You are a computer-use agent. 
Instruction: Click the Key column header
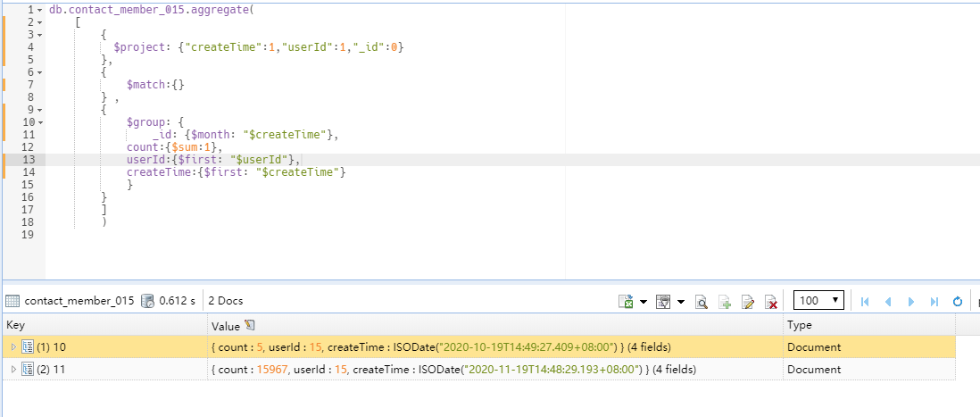pyautogui.click(x=105, y=326)
